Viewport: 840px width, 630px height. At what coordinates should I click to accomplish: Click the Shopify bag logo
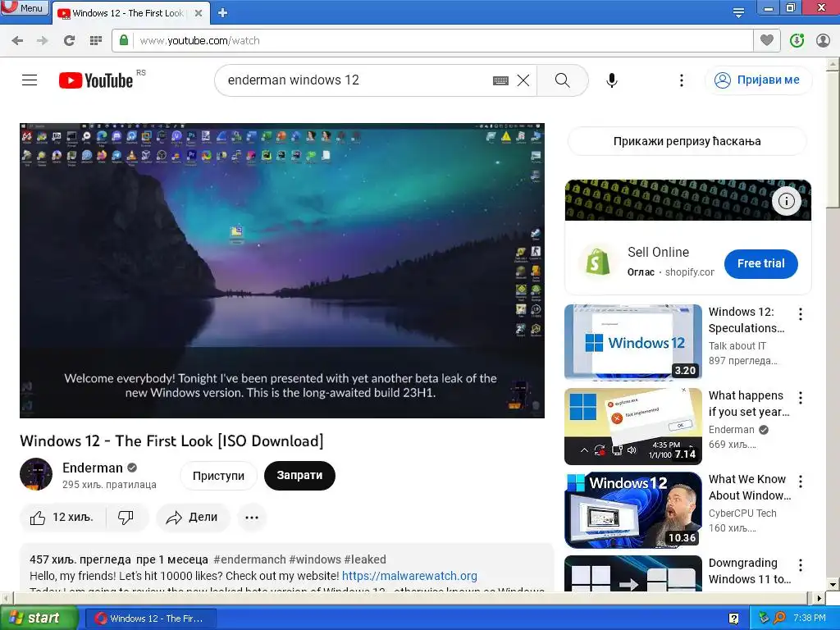pyautogui.click(x=598, y=262)
